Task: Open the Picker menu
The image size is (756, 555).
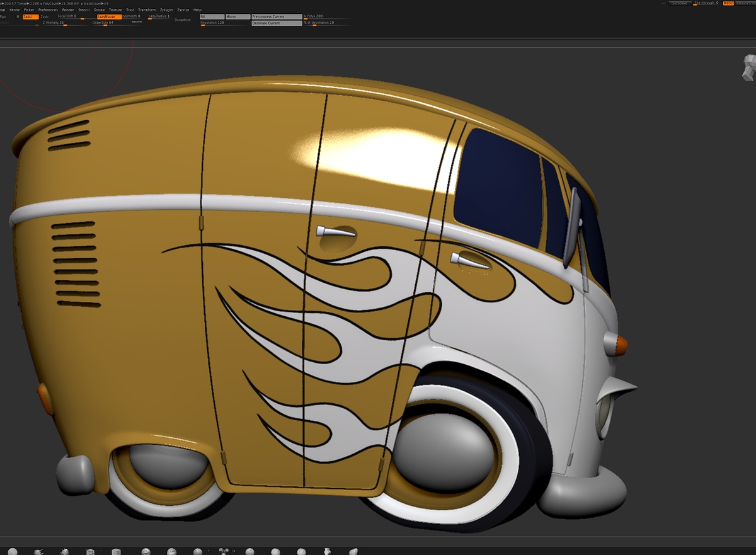Action: click(x=29, y=10)
